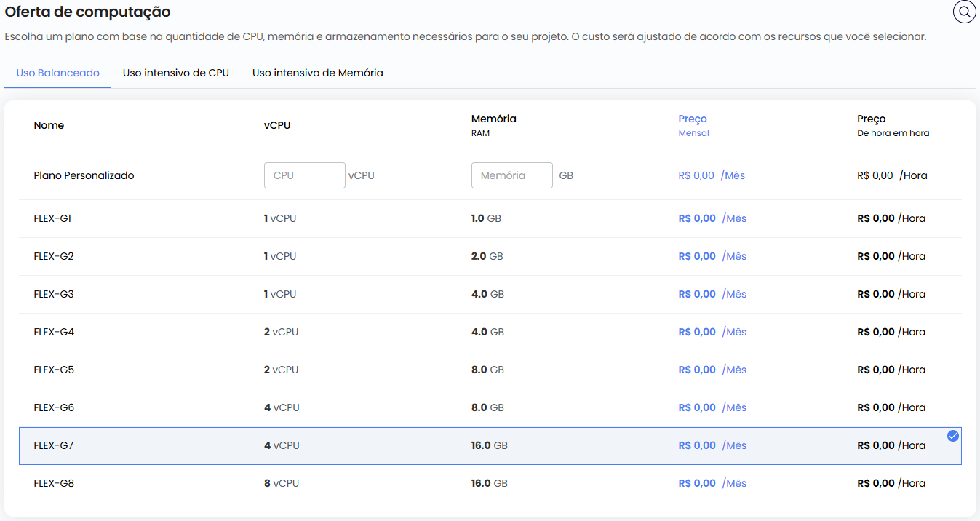Select the FLEX-G1 plan

click(x=490, y=218)
